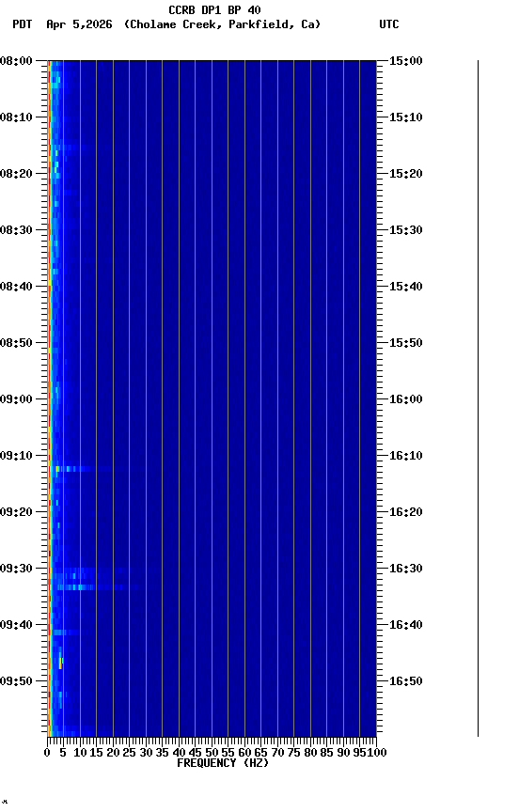Click the location text 'Cholame Creek, Parkfield, Ca'

tap(222, 24)
